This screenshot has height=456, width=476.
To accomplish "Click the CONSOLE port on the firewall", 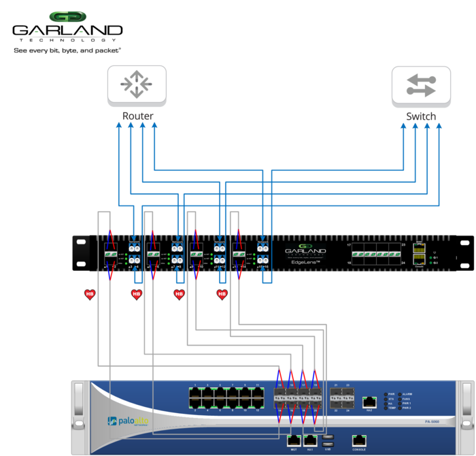I will coord(358,440).
